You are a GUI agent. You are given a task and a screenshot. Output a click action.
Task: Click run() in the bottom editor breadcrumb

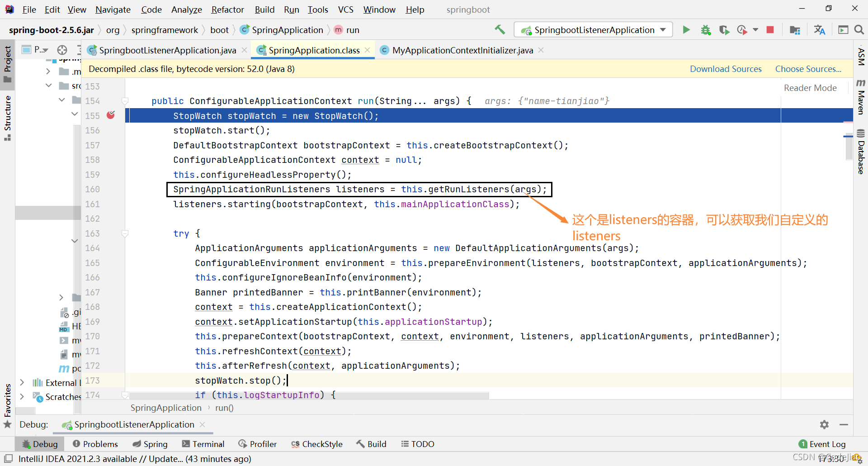(224, 408)
